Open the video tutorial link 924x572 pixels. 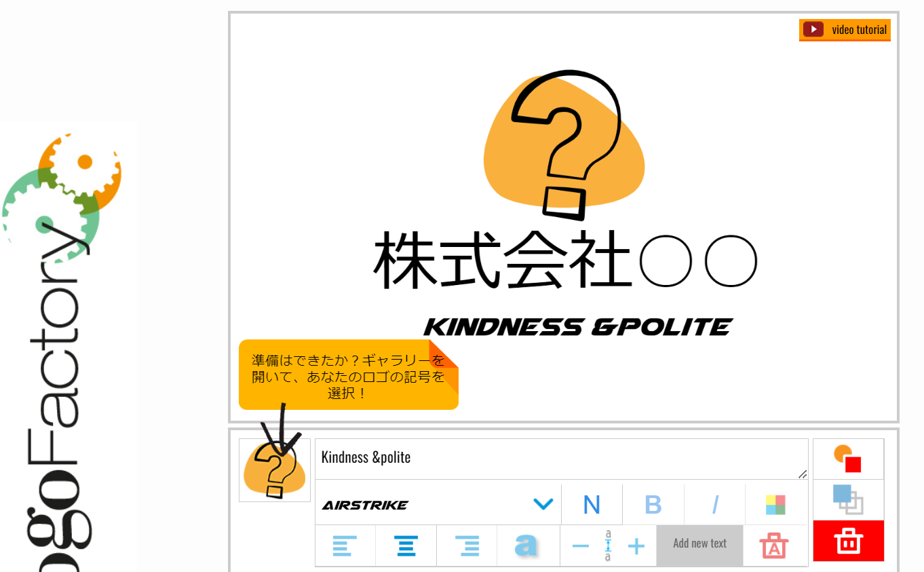click(845, 30)
